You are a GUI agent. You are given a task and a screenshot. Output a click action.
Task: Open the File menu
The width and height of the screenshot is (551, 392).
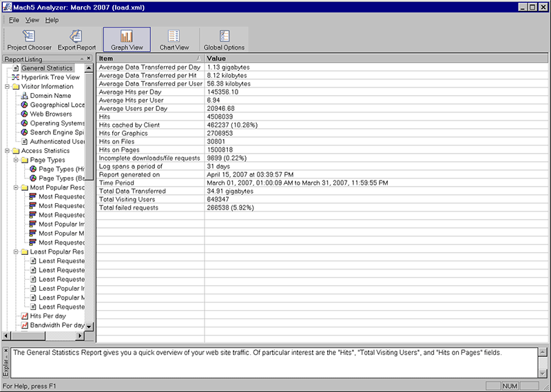coord(14,20)
